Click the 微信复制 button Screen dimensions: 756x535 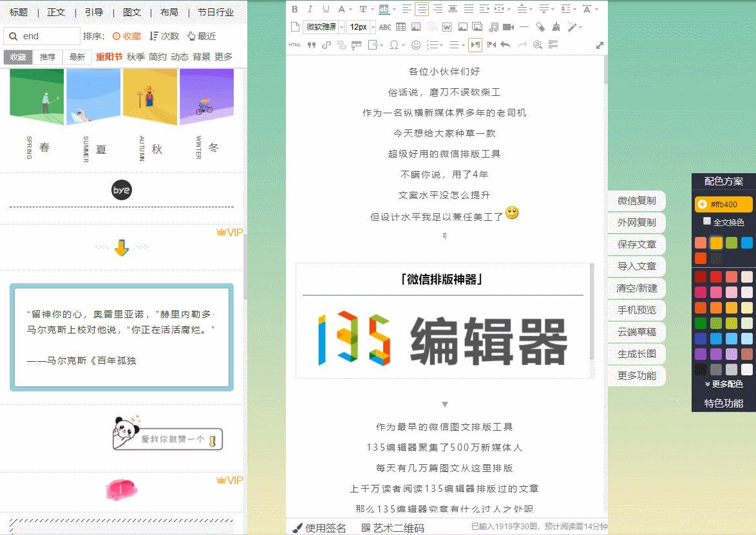(636, 201)
